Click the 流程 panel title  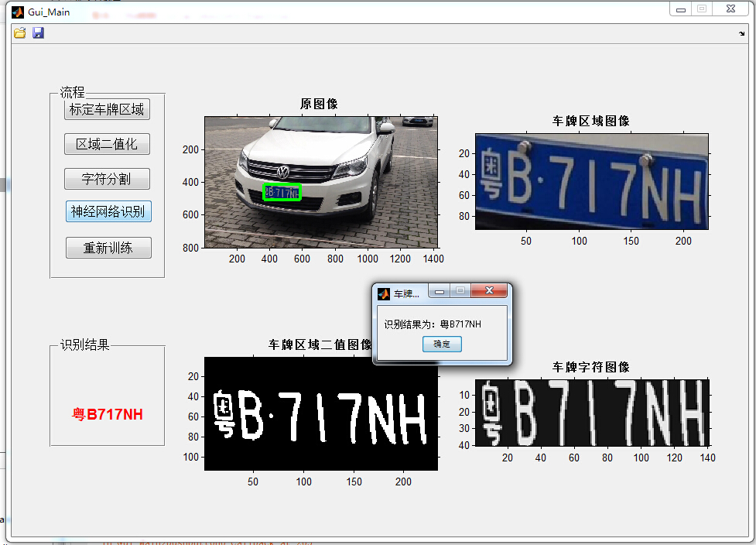(x=72, y=92)
